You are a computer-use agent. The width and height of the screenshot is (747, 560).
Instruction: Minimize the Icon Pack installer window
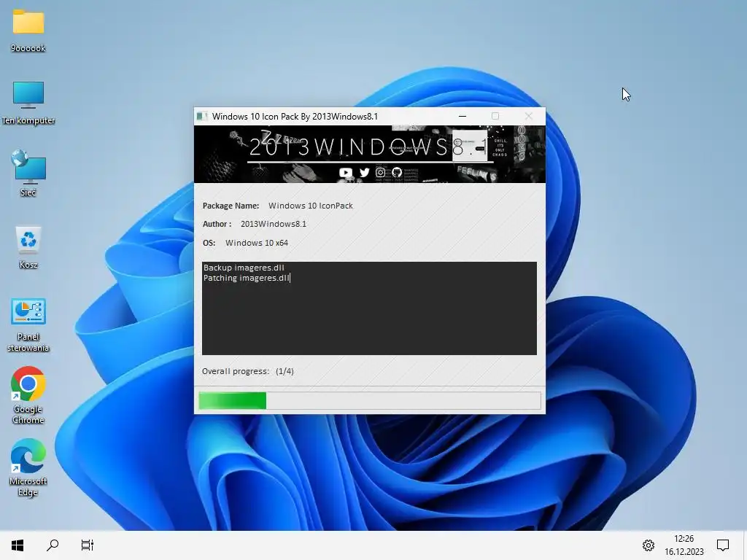coord(462,116)
